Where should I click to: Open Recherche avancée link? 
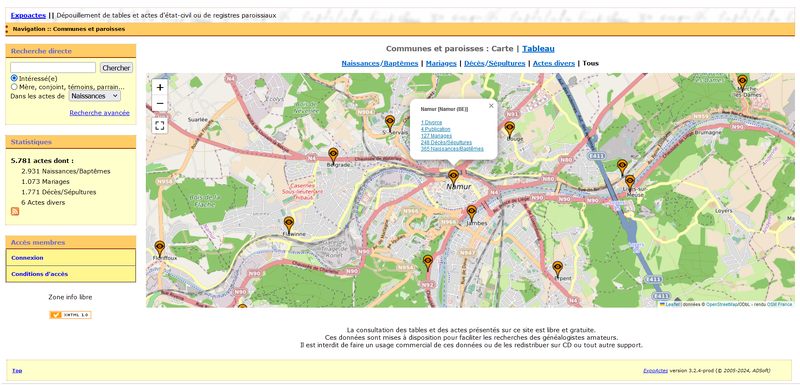tap(99, 113)
